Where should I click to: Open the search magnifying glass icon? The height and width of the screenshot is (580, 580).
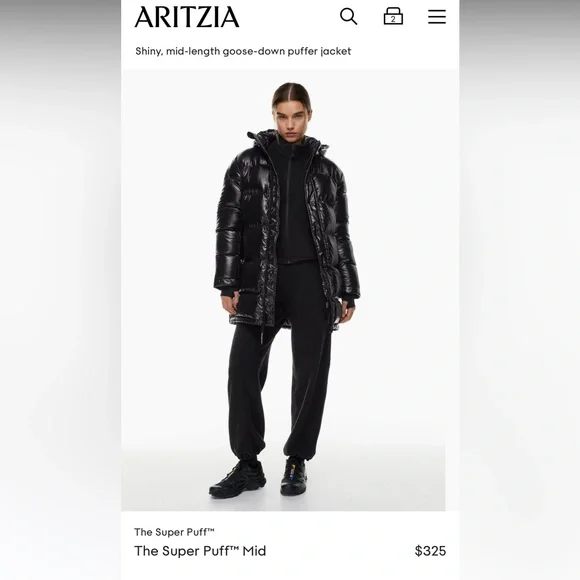348,17
